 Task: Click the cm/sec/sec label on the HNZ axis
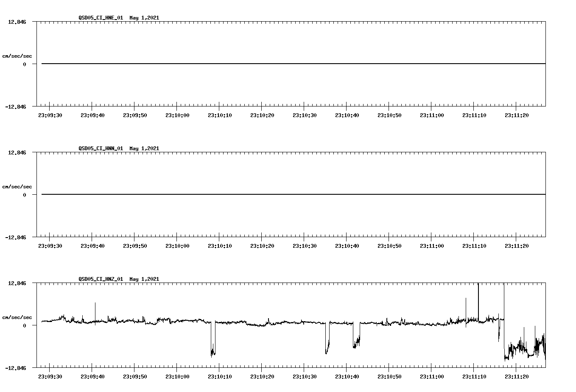click(x=17, y=317)
